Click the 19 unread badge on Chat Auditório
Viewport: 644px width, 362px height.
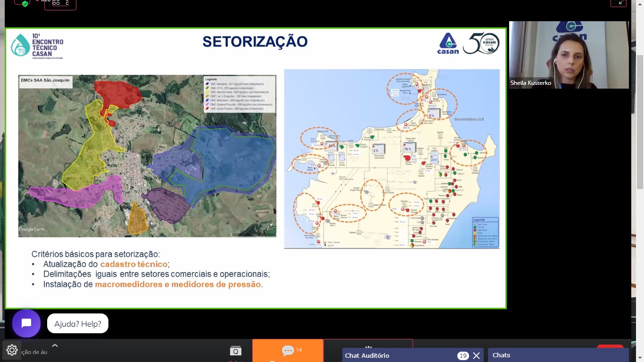462,356
